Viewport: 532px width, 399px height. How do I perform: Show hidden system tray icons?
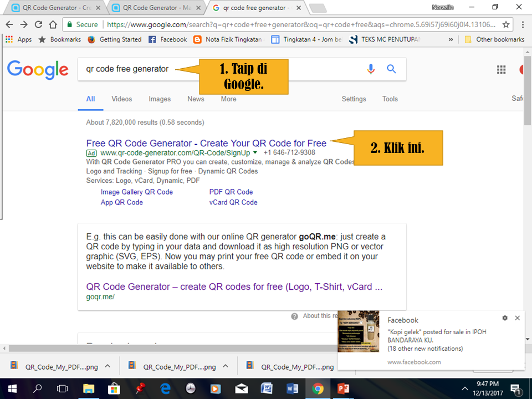pyautogui.click(x=465, y=389)
